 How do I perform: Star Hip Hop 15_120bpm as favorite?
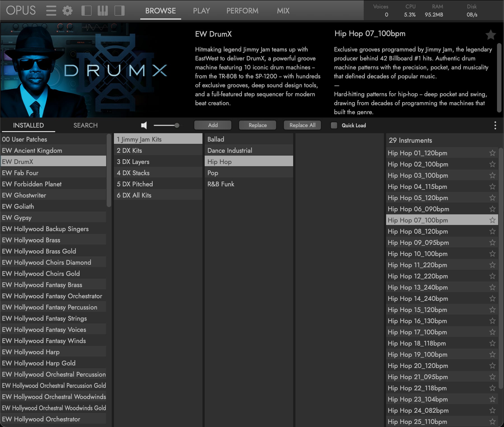coord(492,310)
